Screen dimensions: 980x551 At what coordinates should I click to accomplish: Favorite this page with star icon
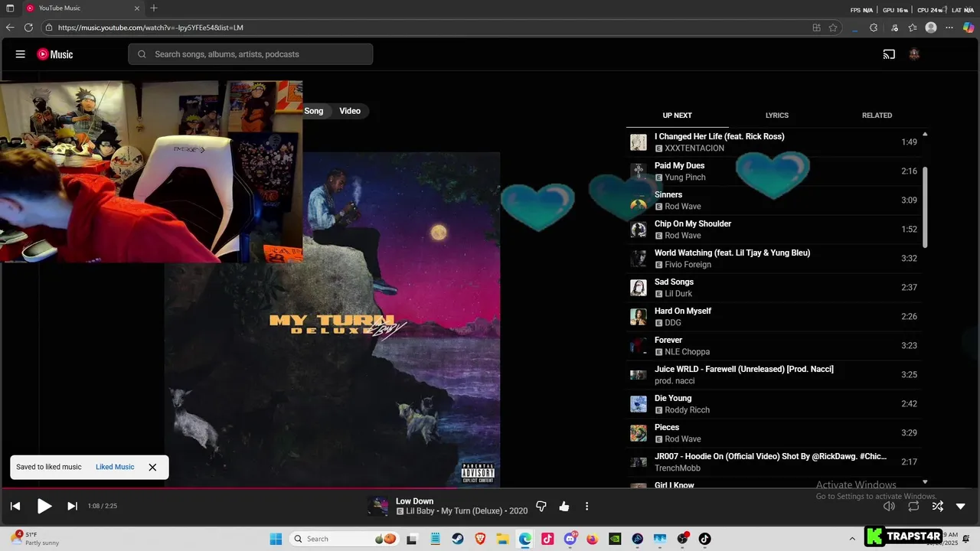[x=833, y=28]
